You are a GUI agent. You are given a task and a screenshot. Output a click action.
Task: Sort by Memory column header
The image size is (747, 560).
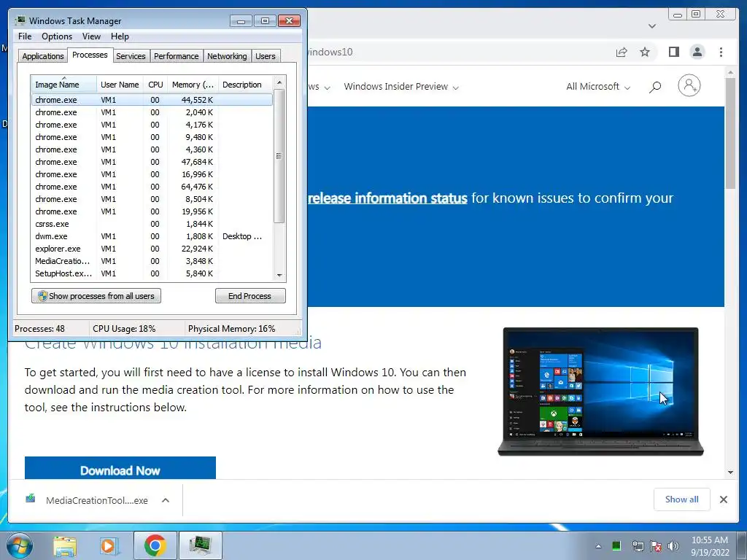click(193, 85)
